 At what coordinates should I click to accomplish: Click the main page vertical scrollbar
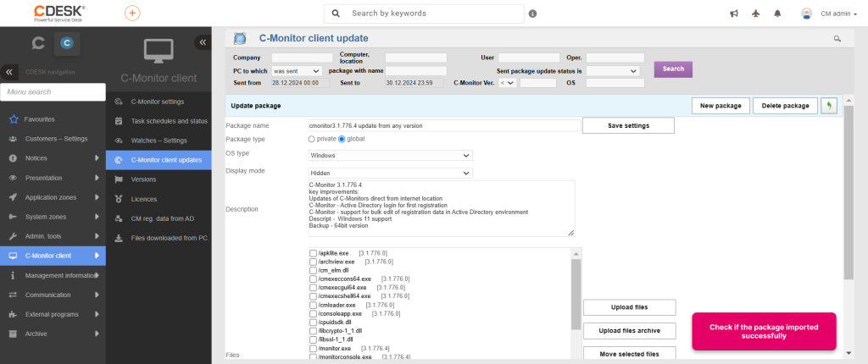coord(849,194)
